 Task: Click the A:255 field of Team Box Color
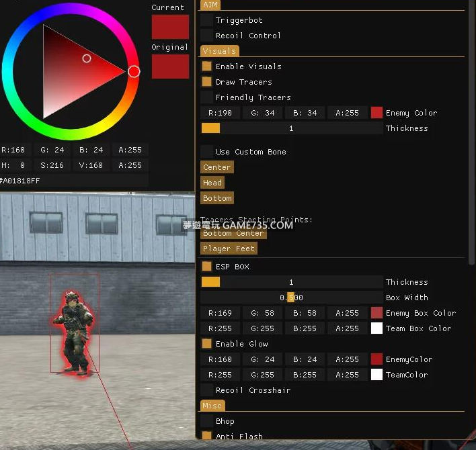(348, 328)
